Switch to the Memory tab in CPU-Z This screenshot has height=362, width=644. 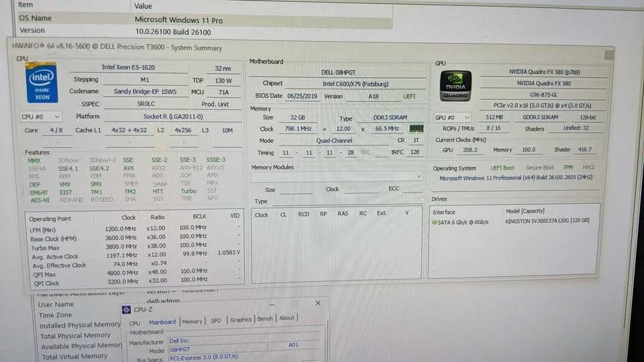point(192,321)
